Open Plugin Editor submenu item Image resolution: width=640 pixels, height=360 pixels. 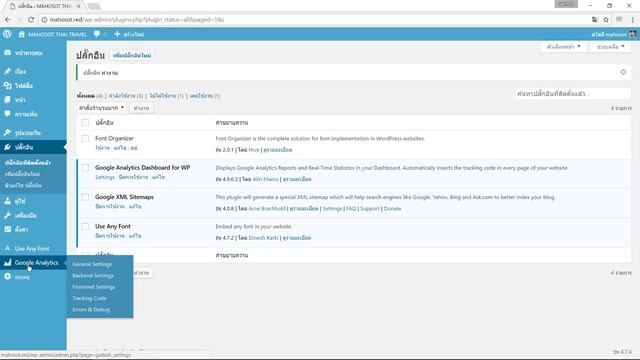(23, 185)
